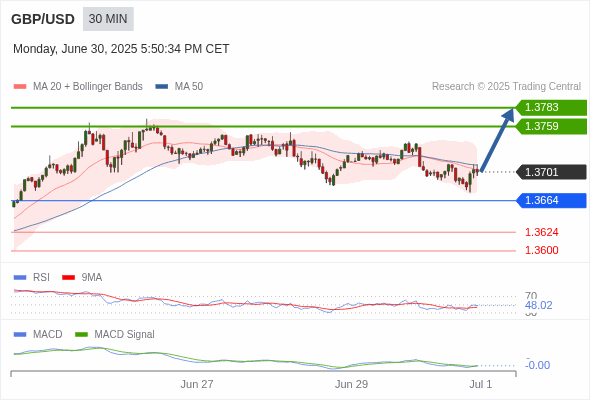Click the Jun 27 date marker
The height and width of the screenshot is (400, 590).
197,384
